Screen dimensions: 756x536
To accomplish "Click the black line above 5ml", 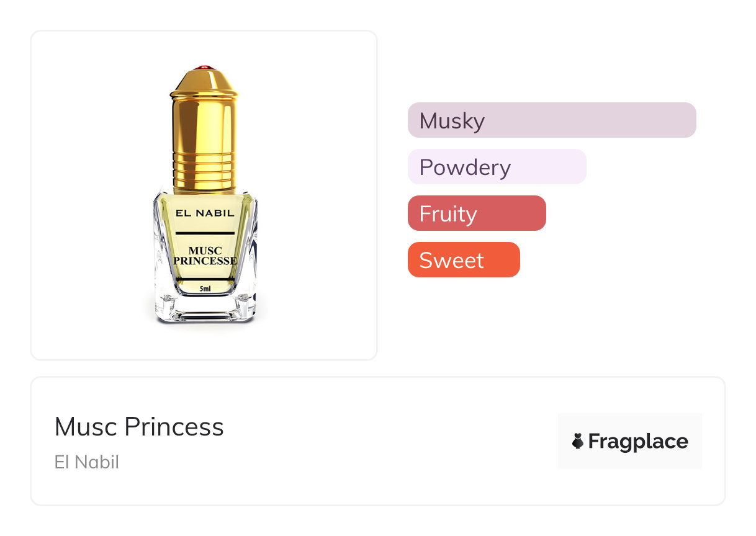I will (205, 280).
